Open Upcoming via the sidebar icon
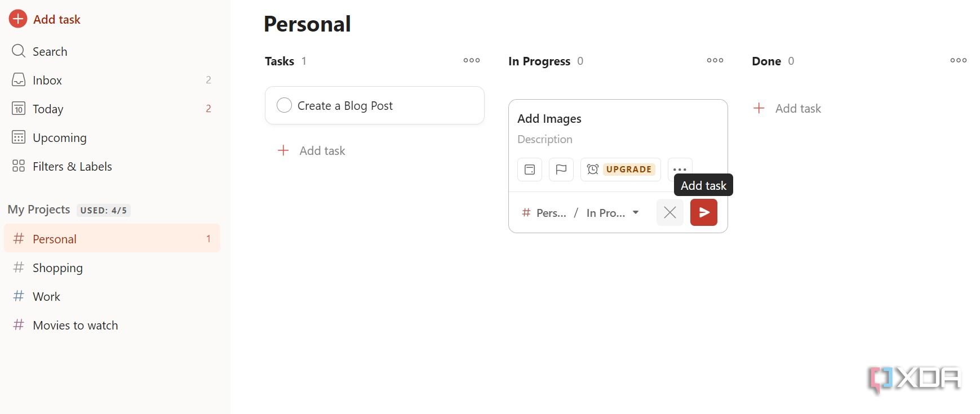 18,137
